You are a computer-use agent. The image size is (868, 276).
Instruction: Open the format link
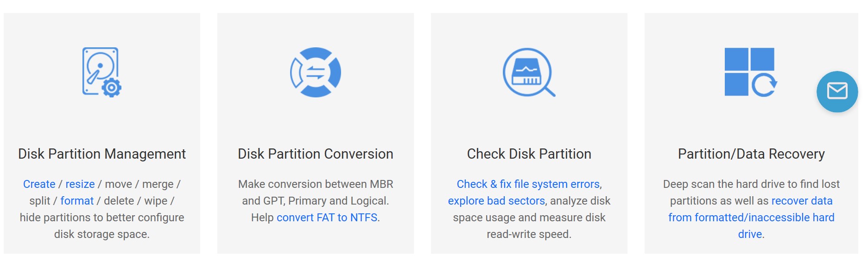[77, 201]
